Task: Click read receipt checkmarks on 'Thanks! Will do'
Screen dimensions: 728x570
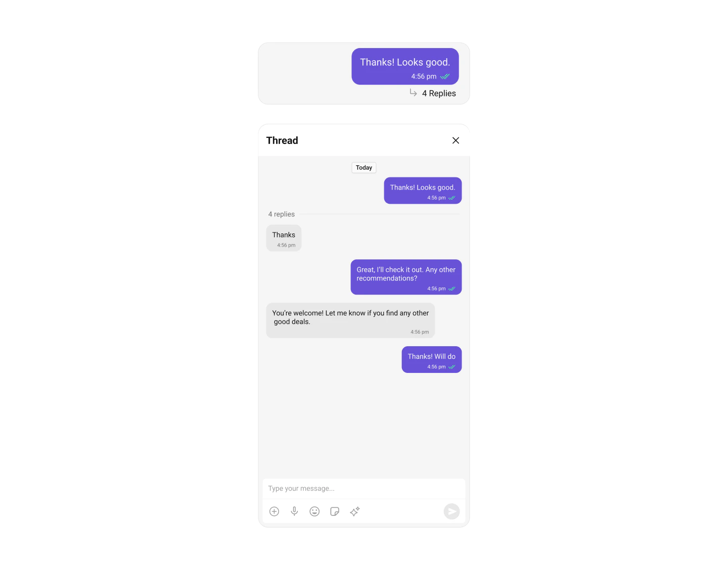Action: (x=452, y=367)
